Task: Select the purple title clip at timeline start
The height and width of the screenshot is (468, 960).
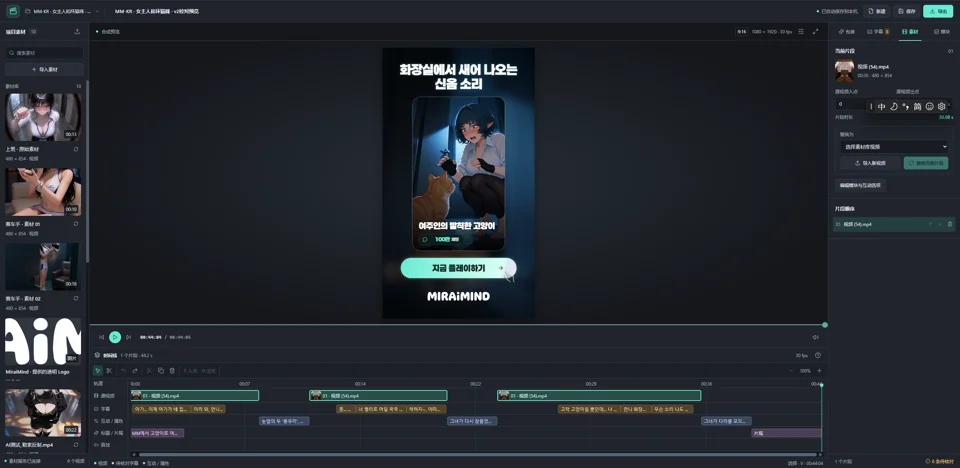Action: coord(157,433)
